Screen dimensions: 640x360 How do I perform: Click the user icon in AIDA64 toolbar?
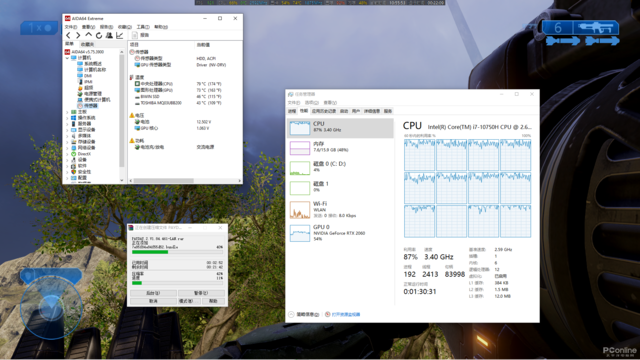[x=109, y=36]
